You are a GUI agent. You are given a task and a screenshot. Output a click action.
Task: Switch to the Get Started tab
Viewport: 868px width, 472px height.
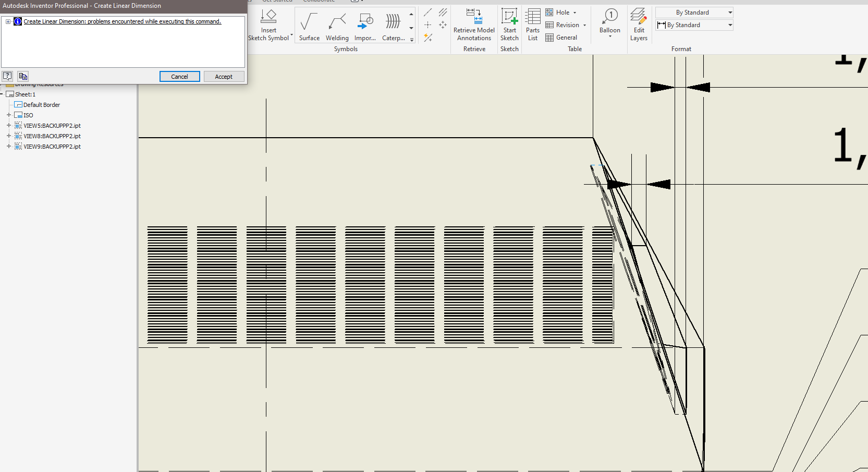(277, 1)
